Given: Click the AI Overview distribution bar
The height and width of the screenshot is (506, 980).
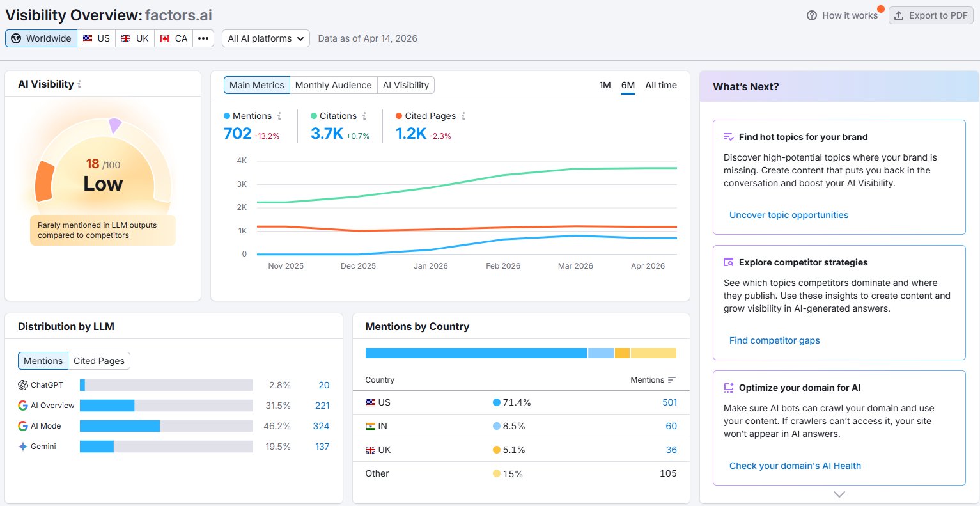Looking at the screenshot, I should (x=166, y=406).
